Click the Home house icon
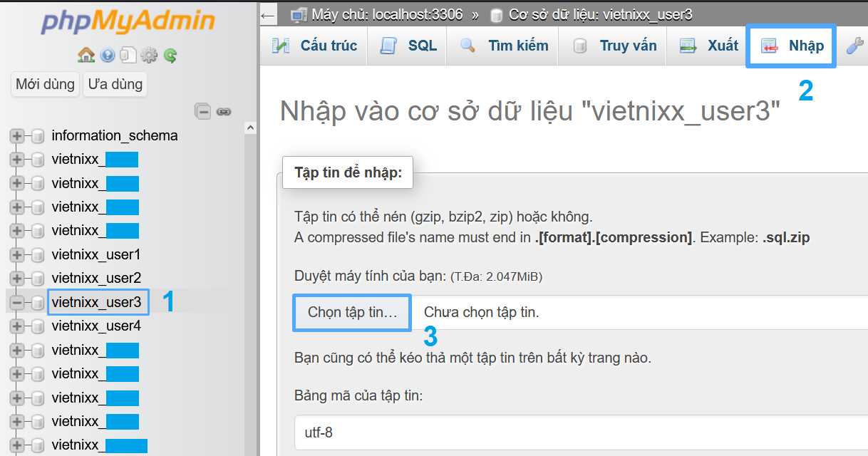 (86, 55)
